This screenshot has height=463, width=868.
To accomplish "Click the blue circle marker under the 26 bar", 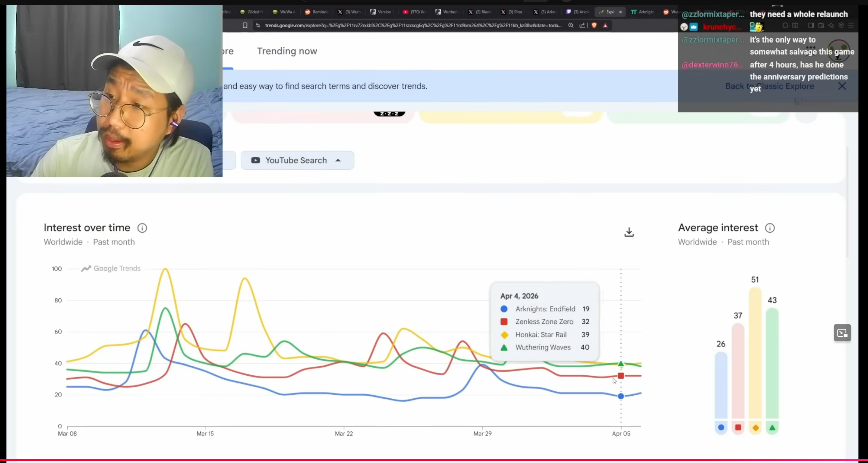I will pyautogui.click(x=721, y=428).
